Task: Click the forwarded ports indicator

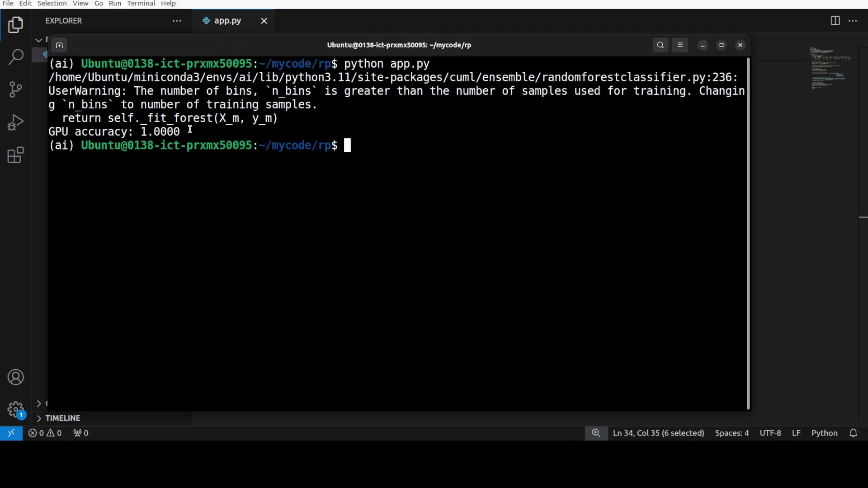Action: [x=80, y=433]
